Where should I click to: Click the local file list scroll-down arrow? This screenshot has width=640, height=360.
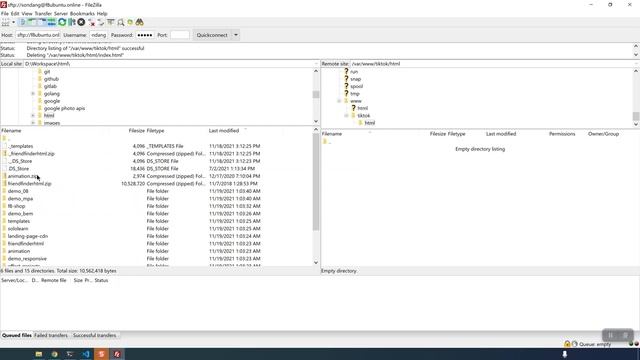[x=316, y=263]
